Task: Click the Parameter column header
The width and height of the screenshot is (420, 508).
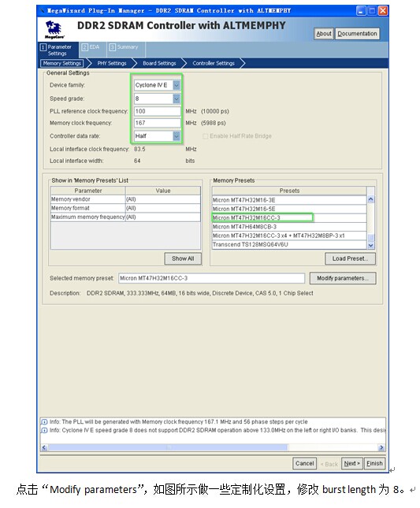Action: point(88,191)
